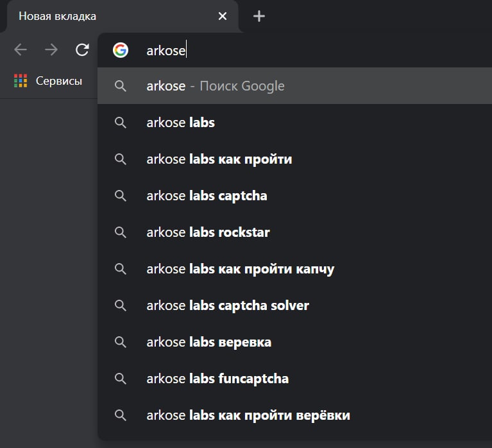Click the browser forward arrow
This screenshot has height=448, width=492.
coord(51,49)
